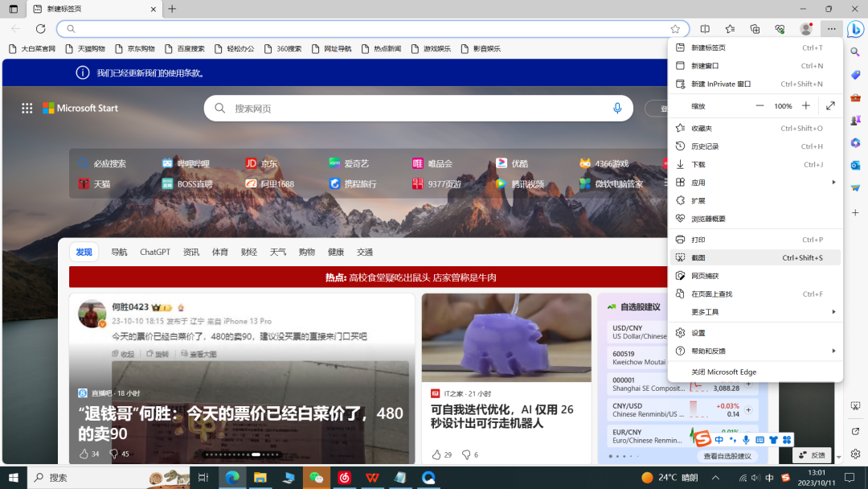
Task: Select 打印 in the menu
Action: coord(755,239)
